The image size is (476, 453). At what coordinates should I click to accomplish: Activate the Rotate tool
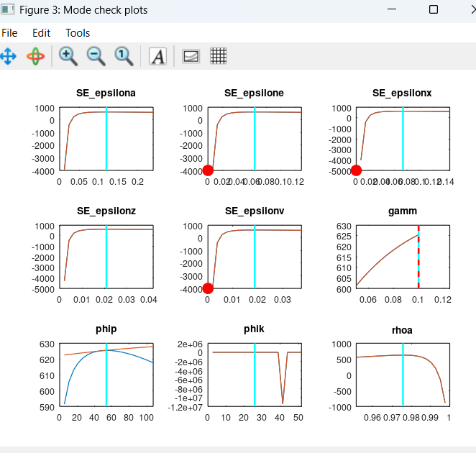coord(35,56)
